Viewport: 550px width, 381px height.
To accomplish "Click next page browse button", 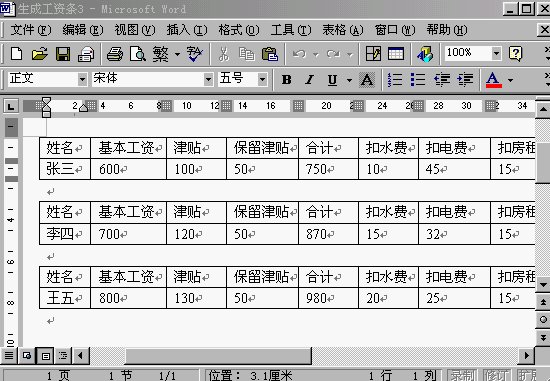I will (543, 337).
